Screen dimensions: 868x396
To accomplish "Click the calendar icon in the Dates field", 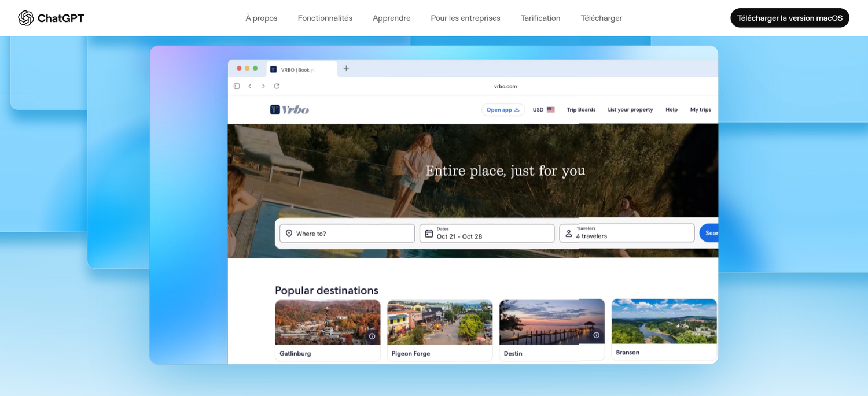I will (x=428, y=233).
